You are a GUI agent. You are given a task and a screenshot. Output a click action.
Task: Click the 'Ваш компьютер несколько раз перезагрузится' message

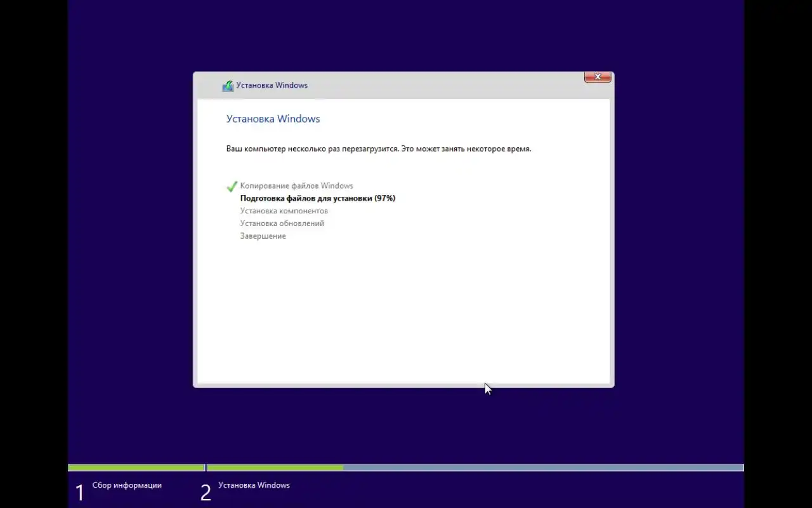pyautogui.click(x=379, y=149)
